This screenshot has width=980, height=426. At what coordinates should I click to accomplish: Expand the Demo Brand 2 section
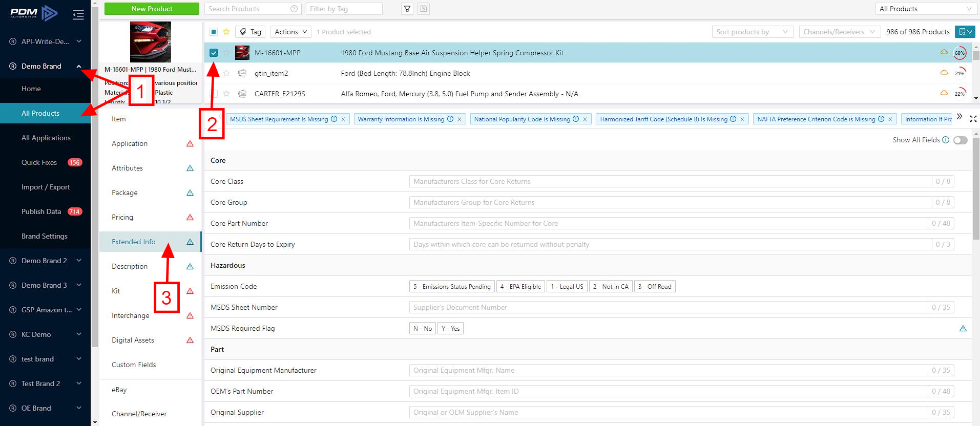pyautogui.click(x=79, y=261)
